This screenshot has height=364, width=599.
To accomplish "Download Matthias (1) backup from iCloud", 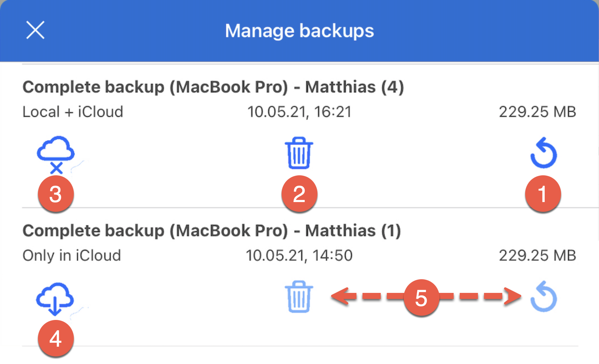I will pos(55,299).
